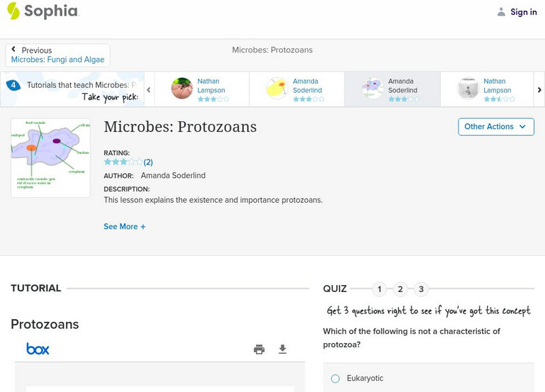545x392 pixels.
Task: Click the Sign in link
Action: click(x=523, y=12)
